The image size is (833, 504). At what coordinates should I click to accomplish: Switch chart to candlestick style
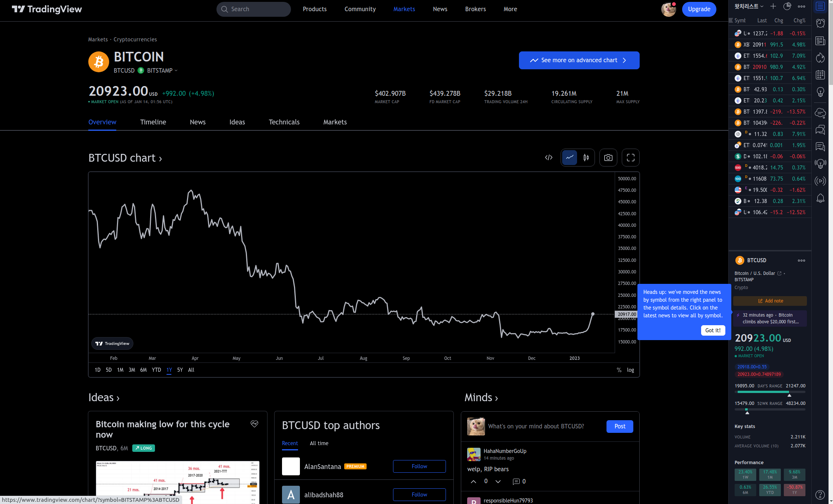pyautogui.click(x=586, y=158)
